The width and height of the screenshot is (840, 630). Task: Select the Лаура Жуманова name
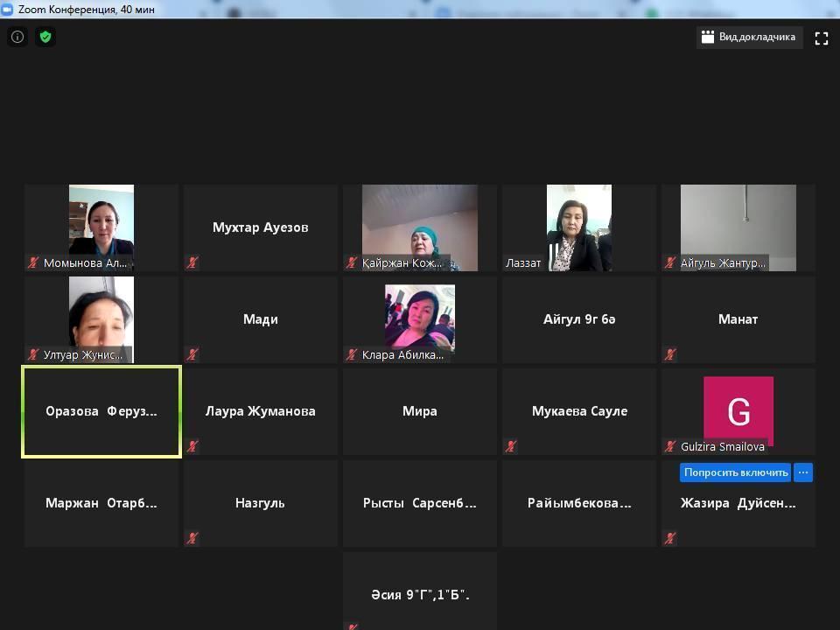(261, 411)
